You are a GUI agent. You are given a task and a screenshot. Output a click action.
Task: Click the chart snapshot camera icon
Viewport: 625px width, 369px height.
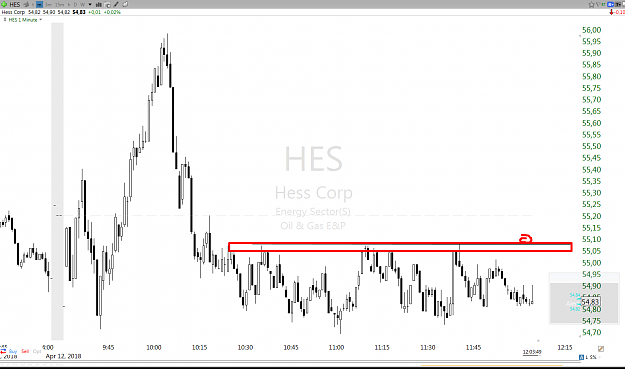pyautogui.click(x=108, y=5)
